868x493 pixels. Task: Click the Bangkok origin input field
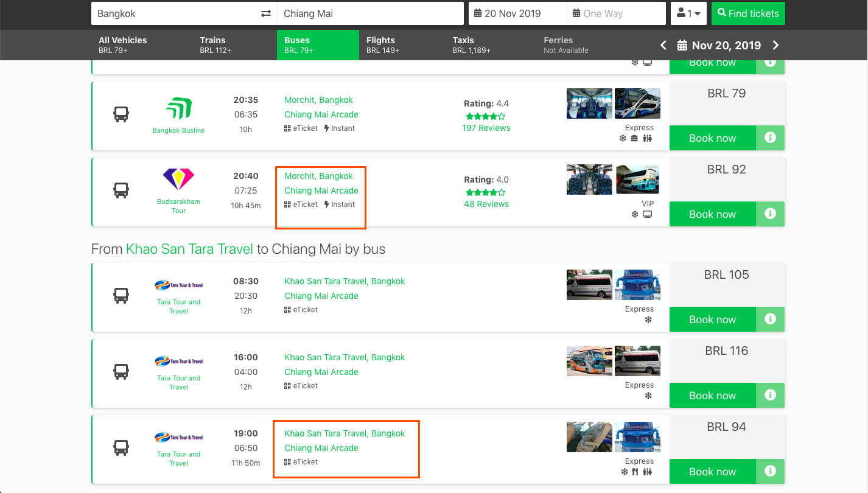coord(184,13)
